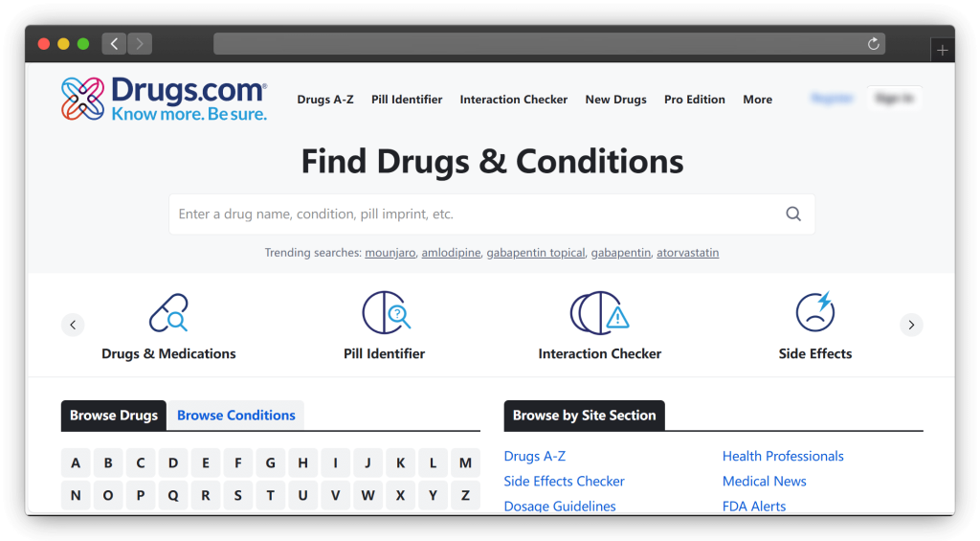Select the Pill Identifier magnifier icon
Screen dimensions: 980x541
pyautogui.click(x=385, y=312)
